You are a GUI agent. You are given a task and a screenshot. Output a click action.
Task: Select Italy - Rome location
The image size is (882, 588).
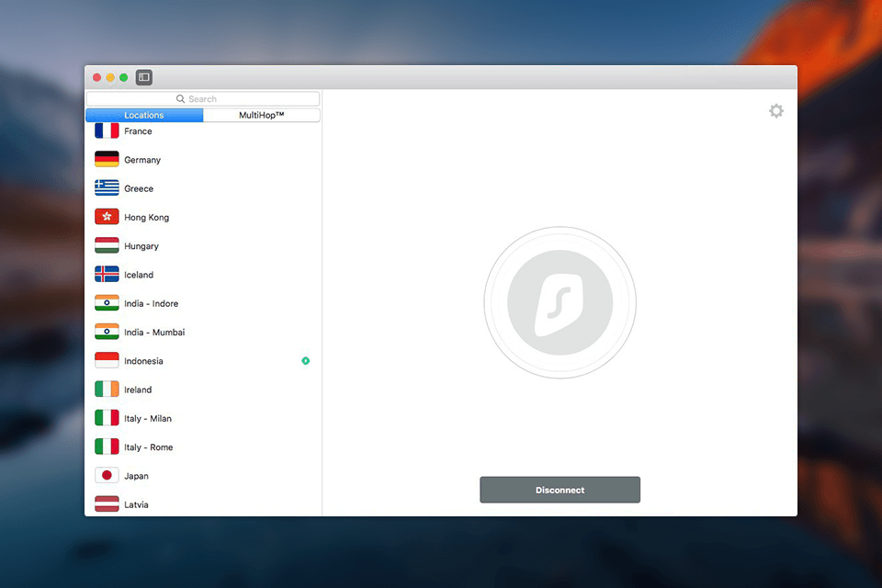[203, 447]
